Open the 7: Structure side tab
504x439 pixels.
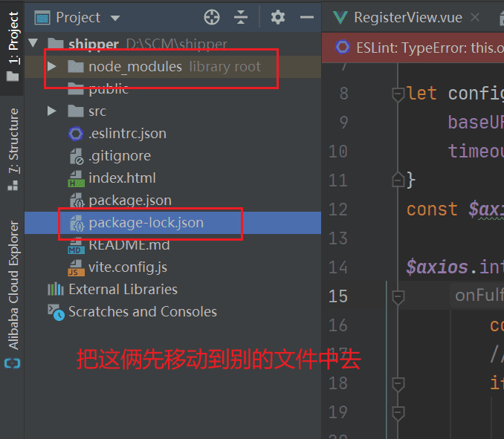pos(13,141)
